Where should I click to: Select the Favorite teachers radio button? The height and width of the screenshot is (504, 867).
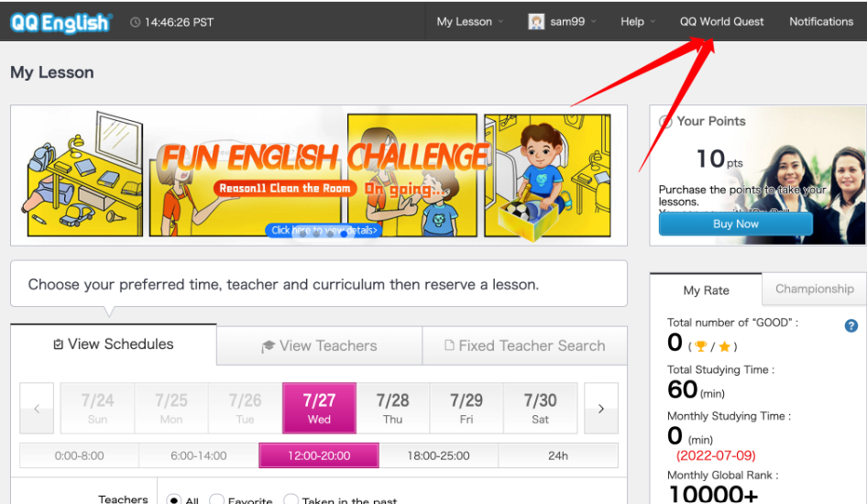[x=217, y=500]
